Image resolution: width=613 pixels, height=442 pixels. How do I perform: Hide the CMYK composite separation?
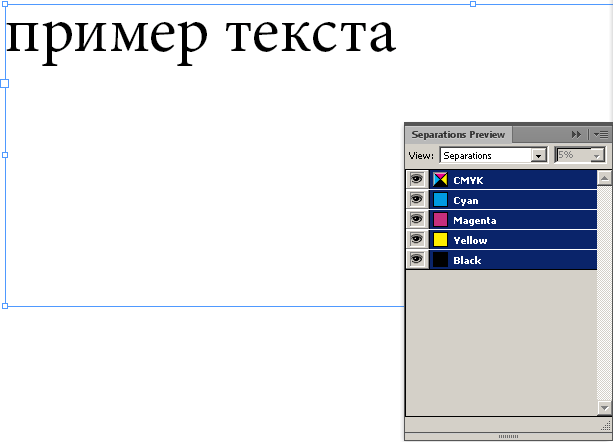click(417, 180)
